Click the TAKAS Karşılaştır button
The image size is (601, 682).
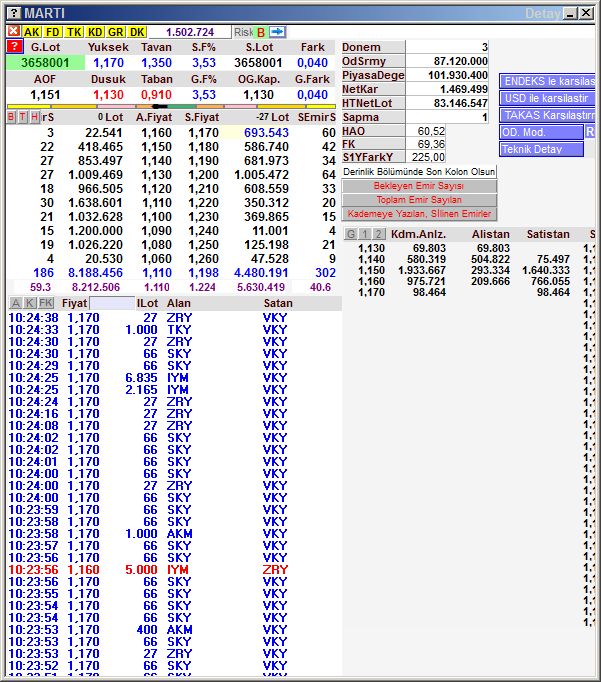pos(547,115)
